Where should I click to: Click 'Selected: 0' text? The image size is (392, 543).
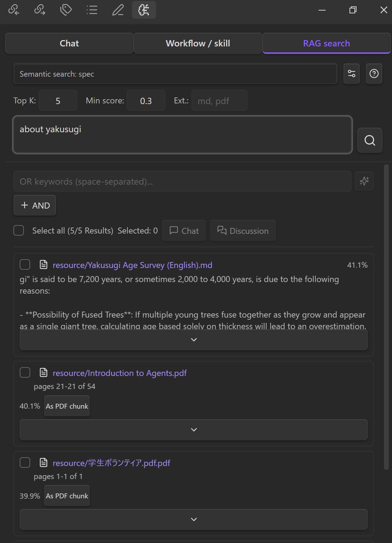[138, 230]
